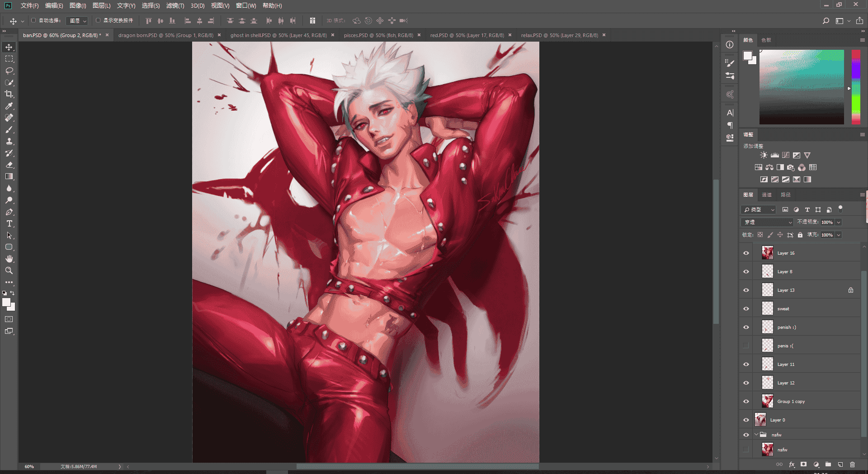
Task: Hide the Group 1 copy layer
Action: (x=746, y=402)
